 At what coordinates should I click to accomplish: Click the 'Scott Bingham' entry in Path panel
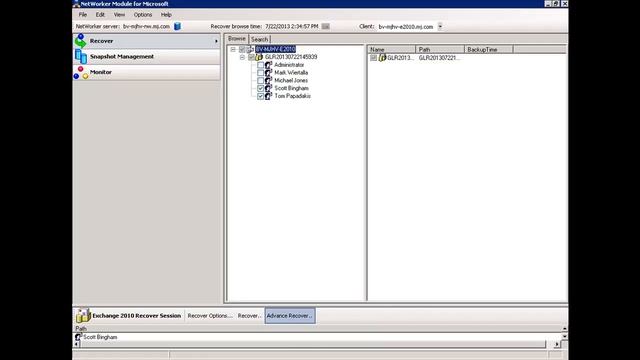pos(100,337)
